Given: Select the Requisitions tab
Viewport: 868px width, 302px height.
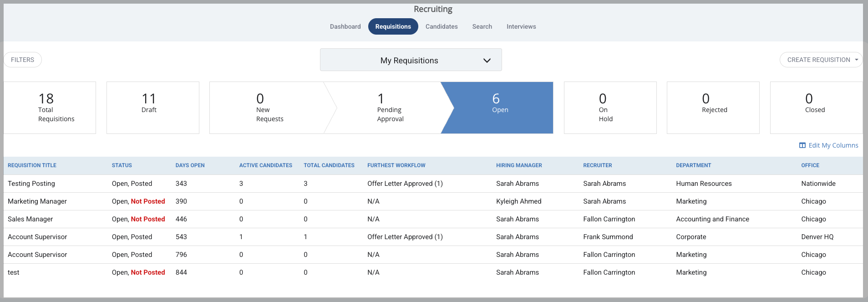Looking at the screenshot, I should point(393,26).
